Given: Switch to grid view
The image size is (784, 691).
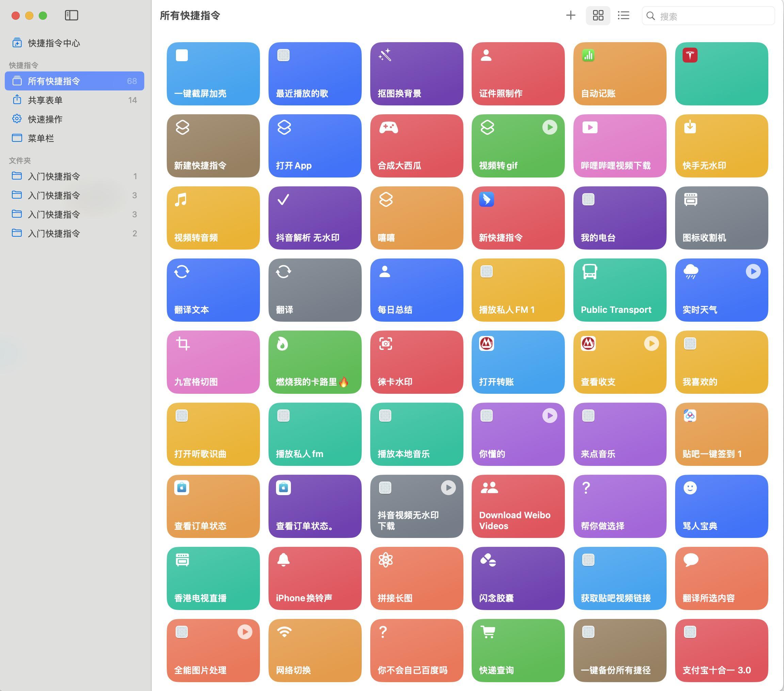Looking at the screenshot, I should coord(598,15).
